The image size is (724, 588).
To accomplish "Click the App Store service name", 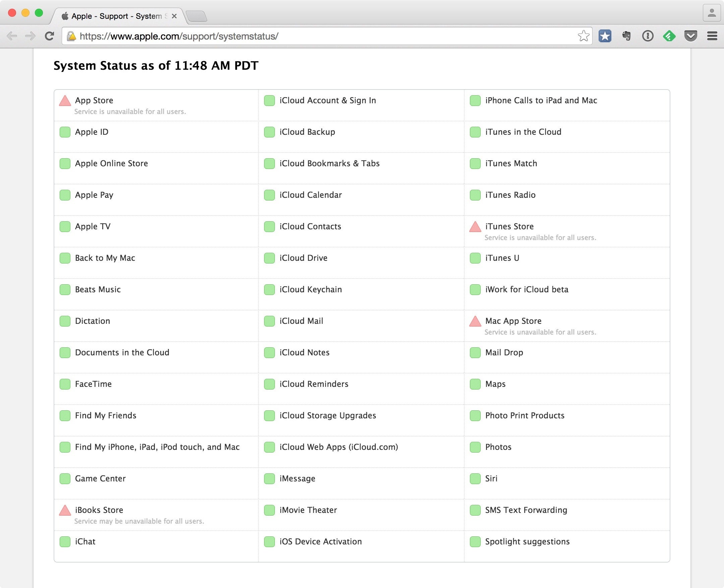I will point(94,101).
